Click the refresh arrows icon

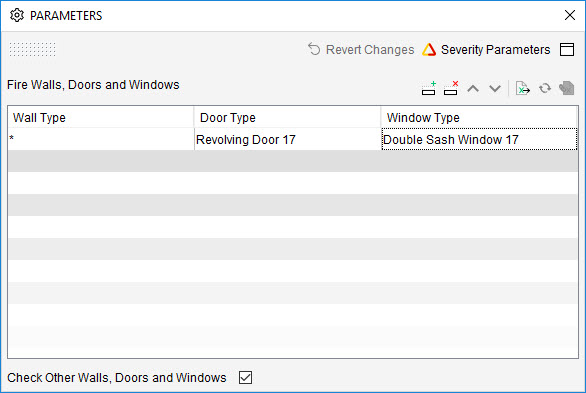click(x=545, y=89)
